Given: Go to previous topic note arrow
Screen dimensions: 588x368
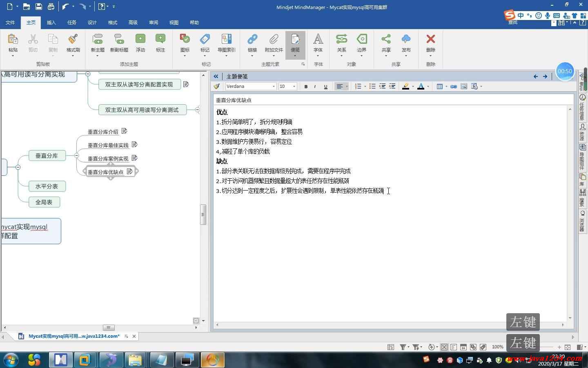Looking at the screenshot, I should click(536, 76).
